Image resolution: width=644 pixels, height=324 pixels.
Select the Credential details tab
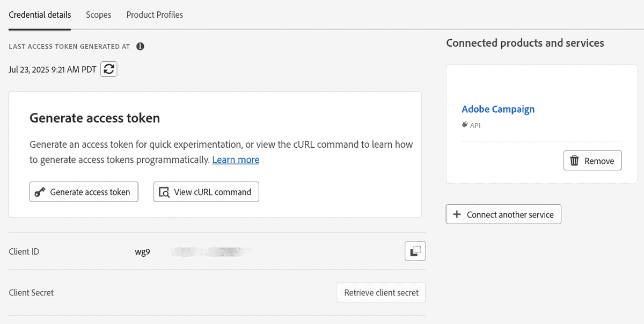point(40,15)
